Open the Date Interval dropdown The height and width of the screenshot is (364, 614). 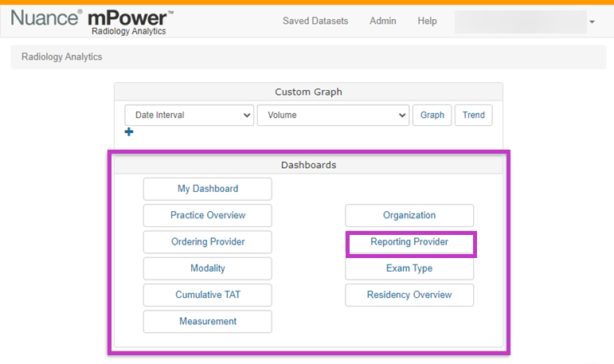point(189,115)
